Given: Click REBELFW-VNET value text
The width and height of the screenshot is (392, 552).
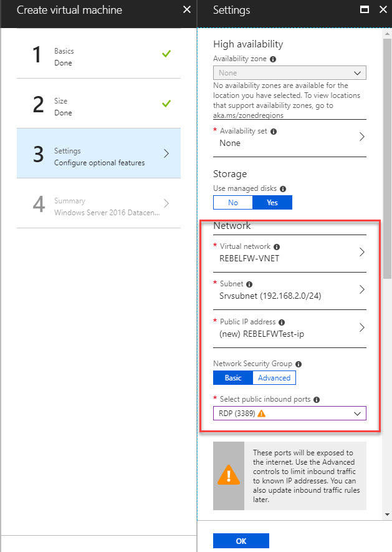Looking at the screenshot, I should pos(249,258).
